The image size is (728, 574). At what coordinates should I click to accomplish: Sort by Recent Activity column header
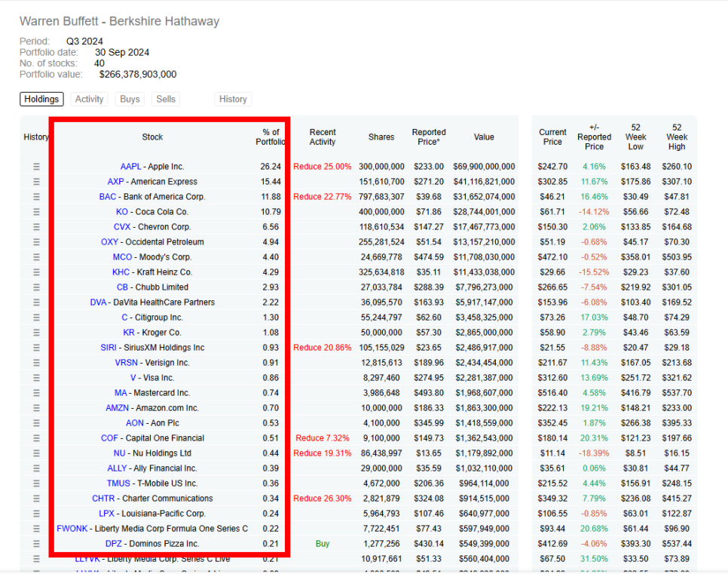[323, 137]
